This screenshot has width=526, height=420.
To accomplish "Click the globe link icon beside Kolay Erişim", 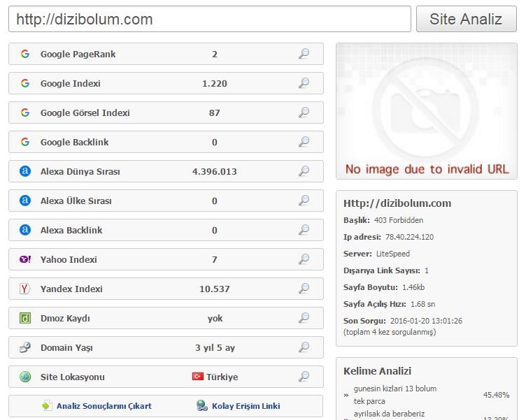I will click(x=202, y=405).
